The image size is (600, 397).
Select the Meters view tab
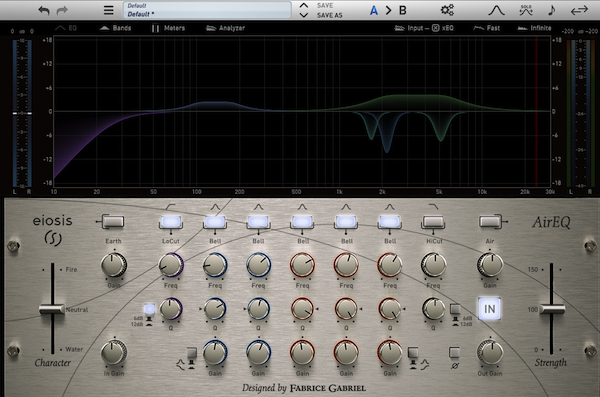pos(168,28)
